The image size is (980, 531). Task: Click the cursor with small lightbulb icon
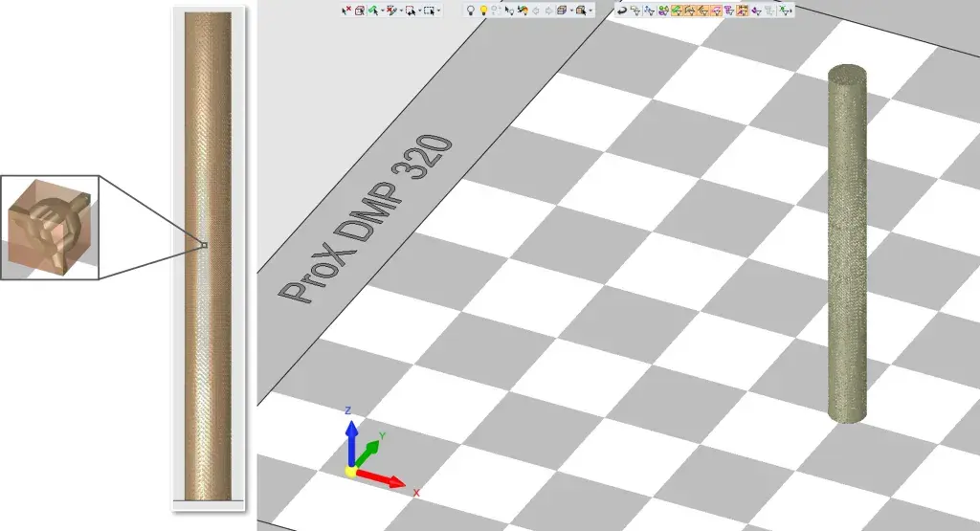tap(510, 11)
